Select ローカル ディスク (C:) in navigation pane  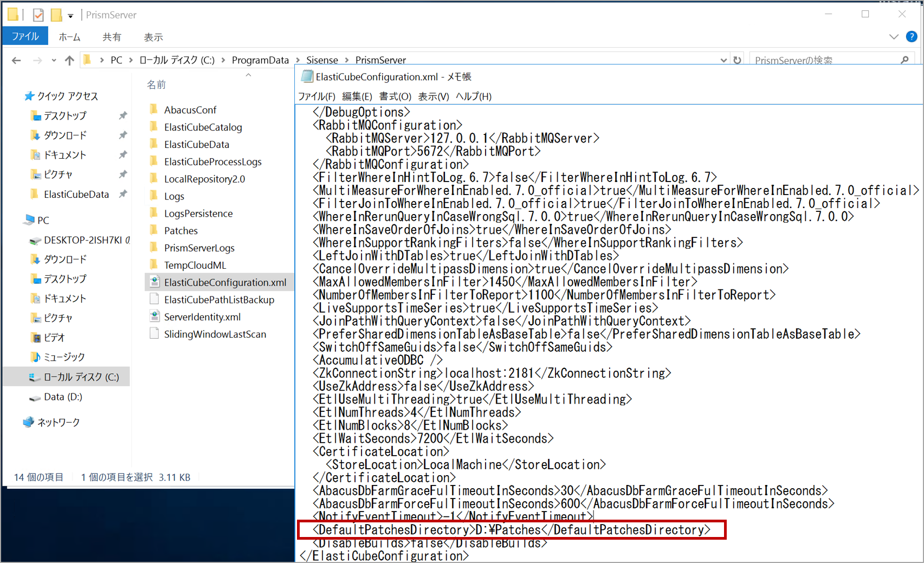coord(81,377)
